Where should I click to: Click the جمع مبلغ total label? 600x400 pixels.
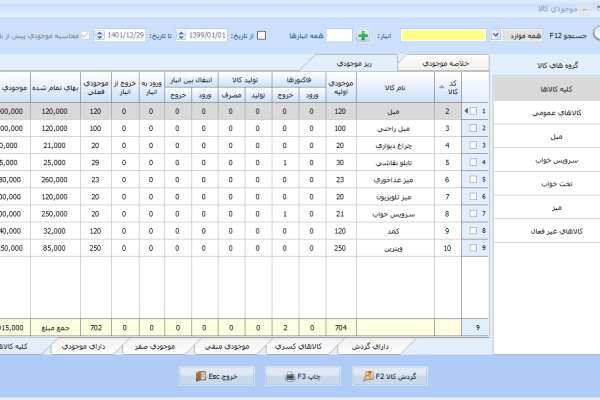(x=55, y=328)
